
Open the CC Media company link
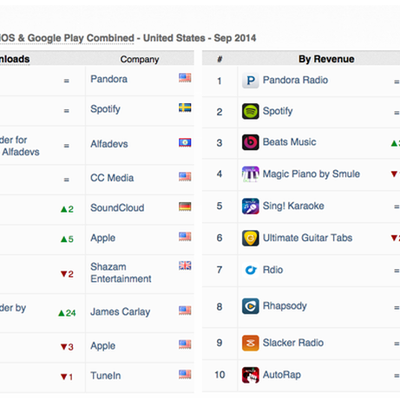click(x=112, y=178)
